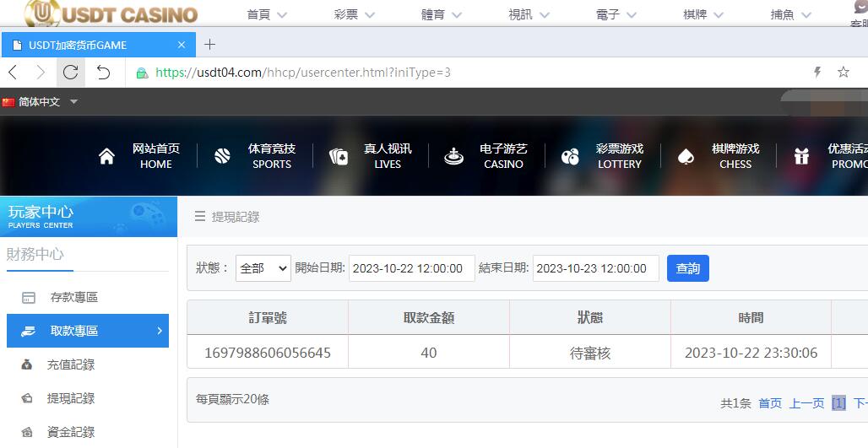The image size is (868, 448).
Task: Click the 開始日期 start date field
Action: [411, 268]
